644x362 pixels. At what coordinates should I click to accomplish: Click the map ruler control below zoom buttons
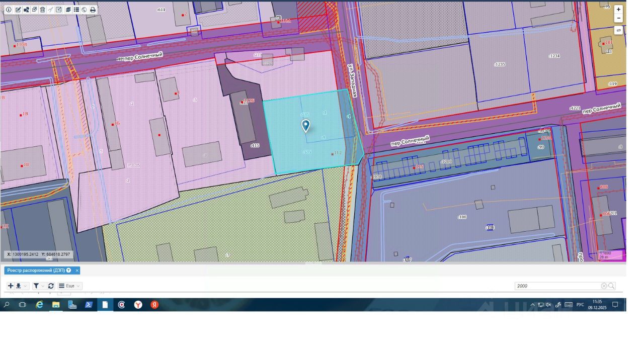pyautogui.click(x=618, y=30)
